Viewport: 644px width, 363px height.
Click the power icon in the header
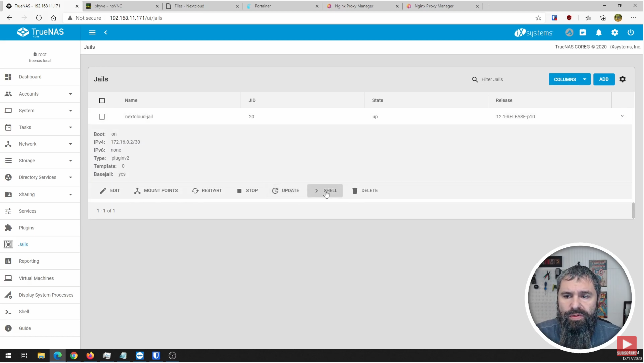point(631,32)
